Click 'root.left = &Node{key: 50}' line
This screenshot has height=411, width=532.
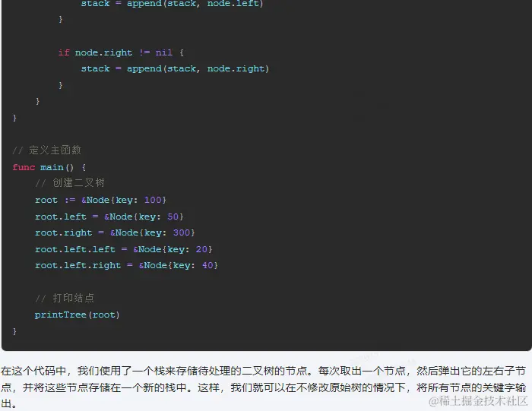[109, 217]
